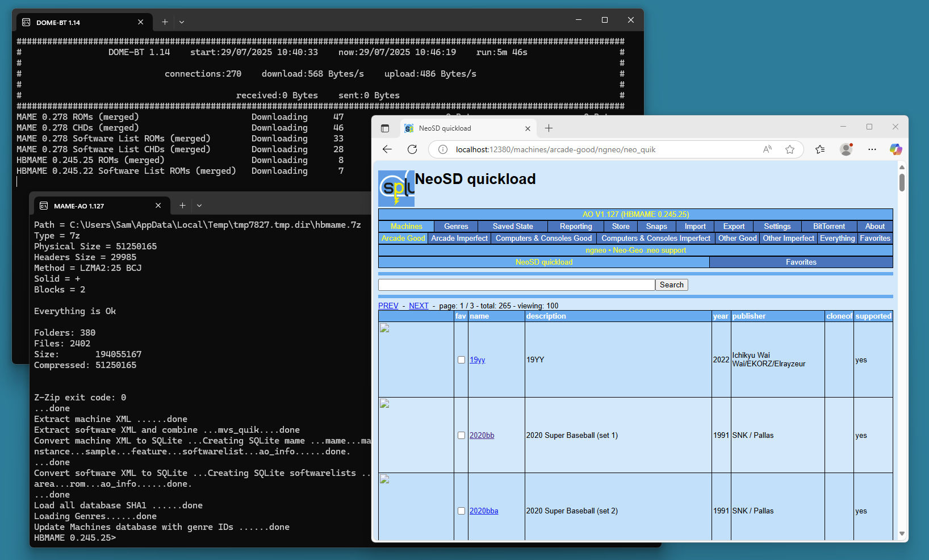Click the Read aloud icon in address bar
Image resolution: width=929 pixels, height=560 pixels.
click(767, 149)
